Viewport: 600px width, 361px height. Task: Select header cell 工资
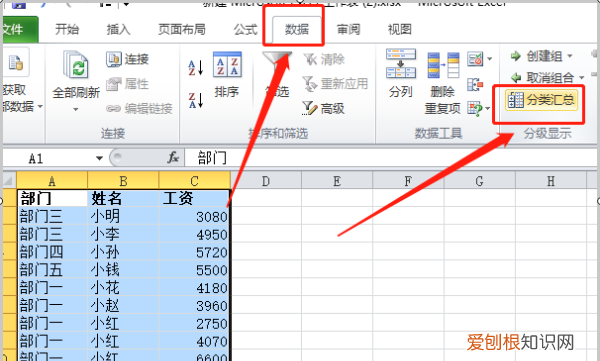[194, 198]
